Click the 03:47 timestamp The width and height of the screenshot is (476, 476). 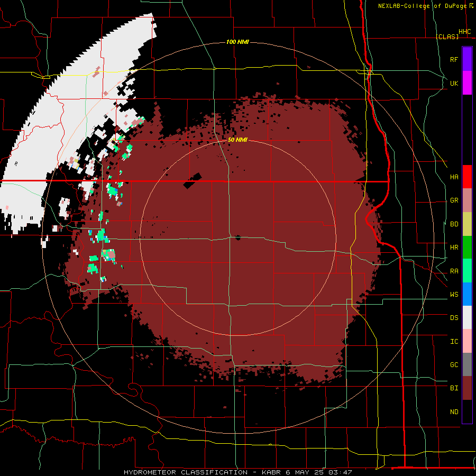340,472
